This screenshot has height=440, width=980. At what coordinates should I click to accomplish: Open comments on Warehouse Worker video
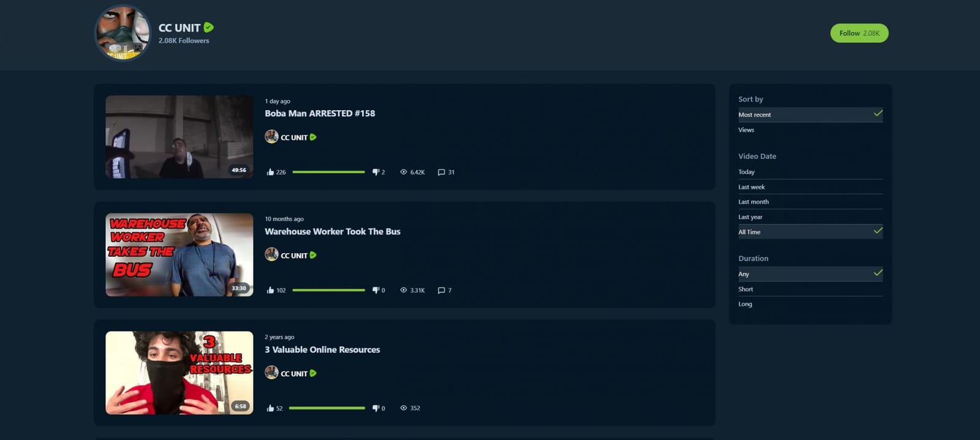pyautogui.click(x=441, y=290)
